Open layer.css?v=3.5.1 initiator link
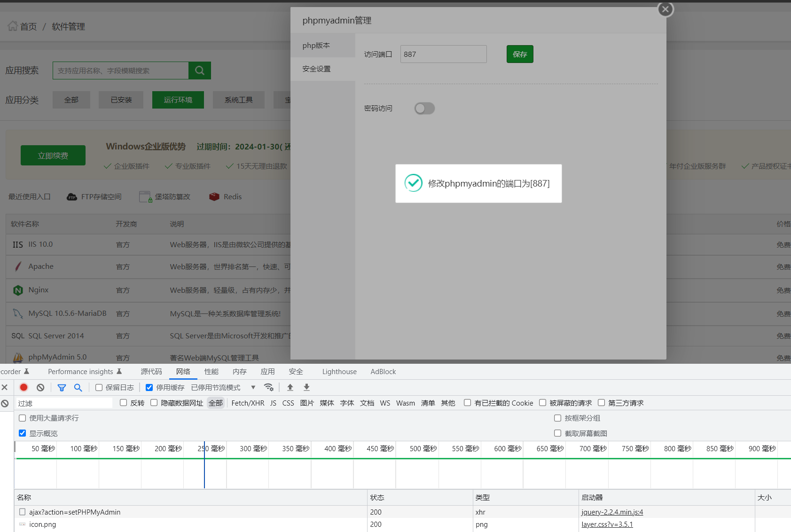The height and width of the screenshot is (532, 791). [607, 524]
